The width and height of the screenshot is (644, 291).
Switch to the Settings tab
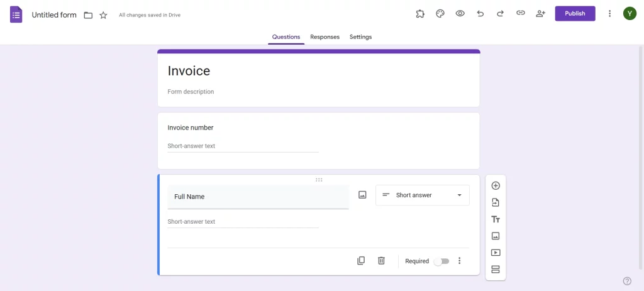point(360,37)
